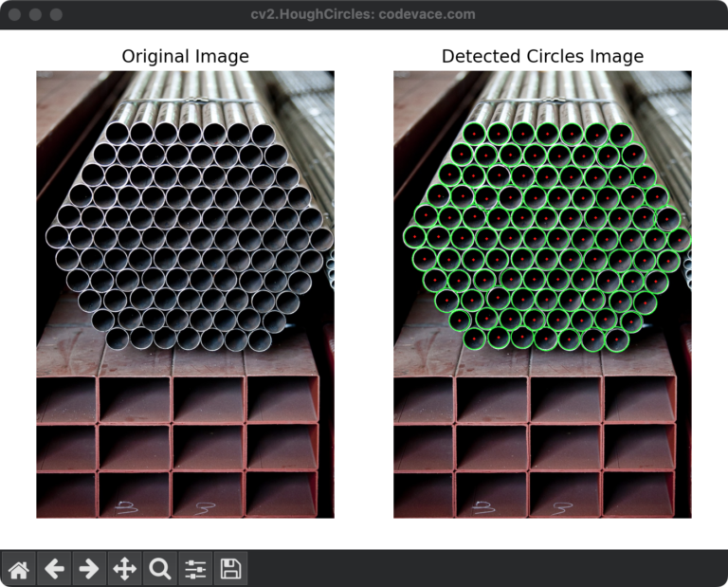Close the HoughCircles figure window
This screenshot has width=728, height=587.
tap(15, 15)
